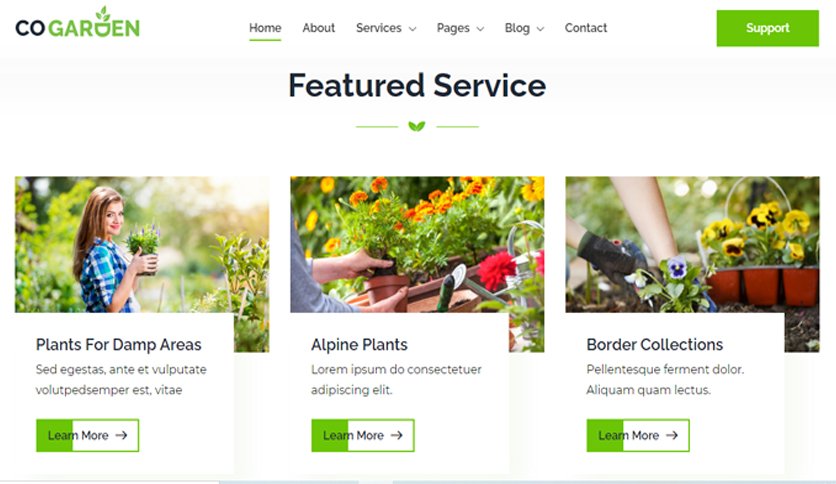Click the green Support button
The image size is (836, 484).
[x=767, y=28]
